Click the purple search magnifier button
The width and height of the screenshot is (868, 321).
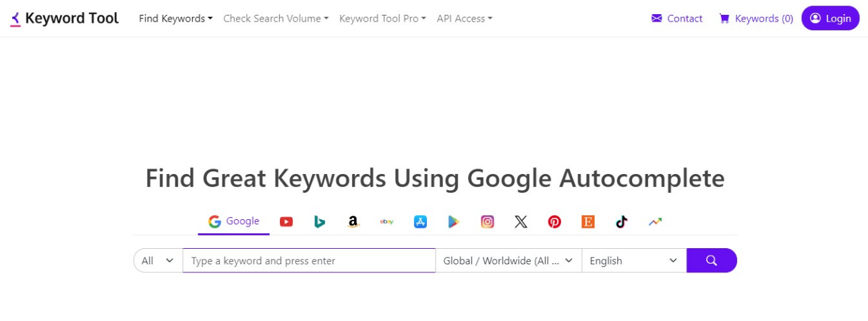click(712, 260)
